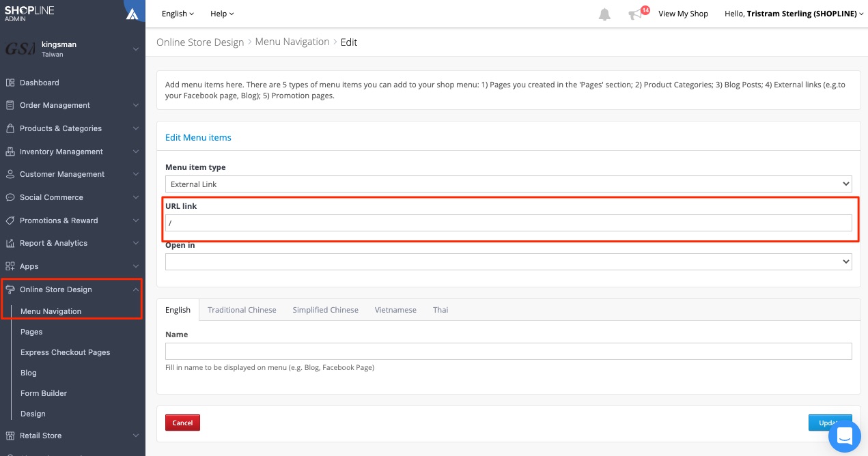Open the English language dropdown

178,14
